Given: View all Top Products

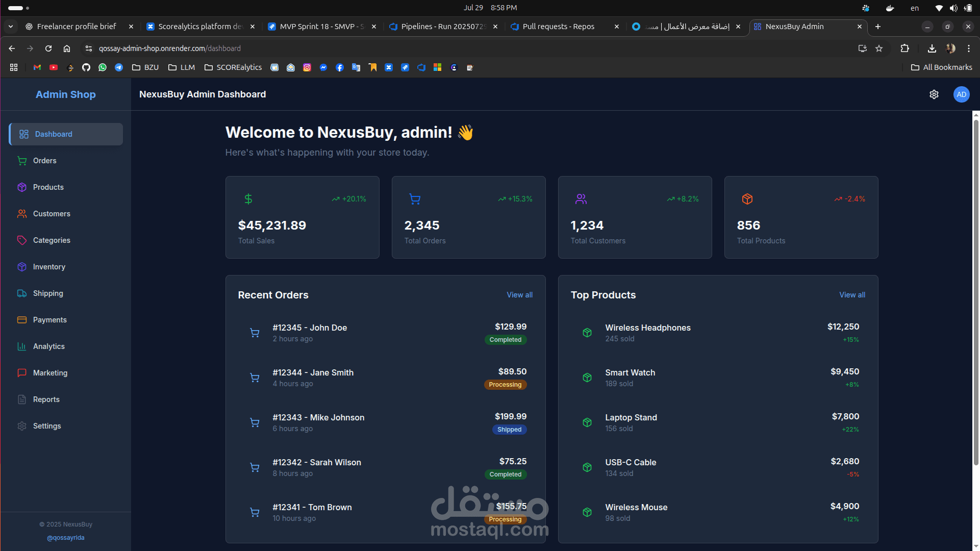Looking at the screenshot, I should pyautogui.click(x=852, y=295).
